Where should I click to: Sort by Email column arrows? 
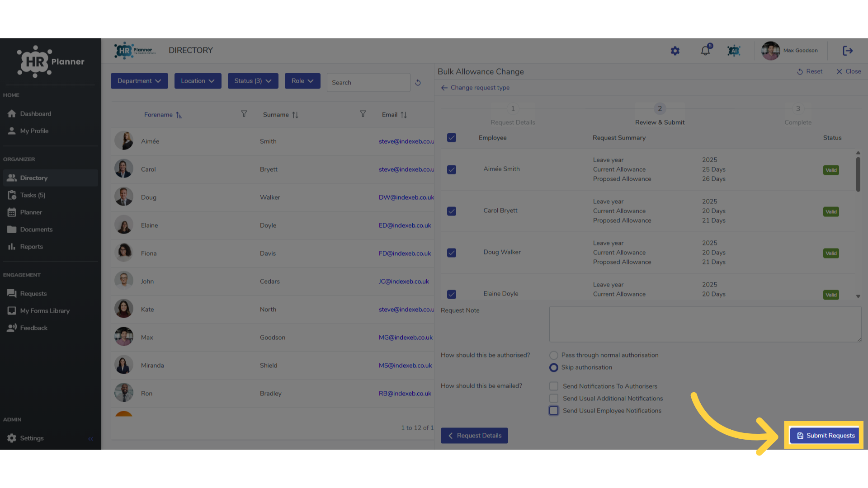point(404,115)
